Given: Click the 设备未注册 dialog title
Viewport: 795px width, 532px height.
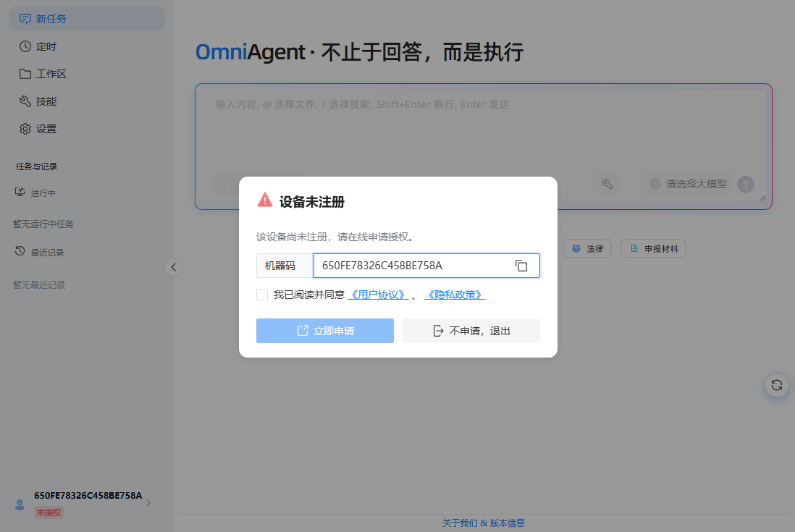Looking at the screenshot, I should [x=312, y=202].
